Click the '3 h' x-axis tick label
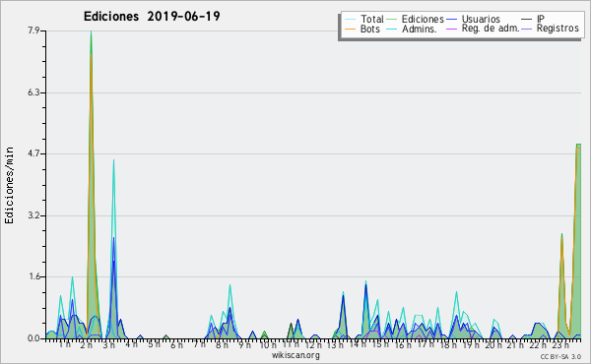Viewport: 591px width, 364px height. (109, 344)
